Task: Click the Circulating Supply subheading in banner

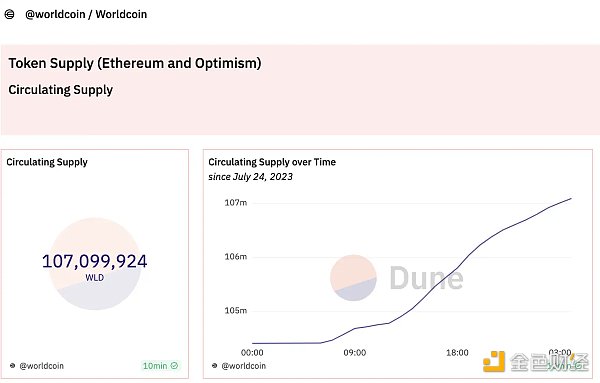Action: 60,90
